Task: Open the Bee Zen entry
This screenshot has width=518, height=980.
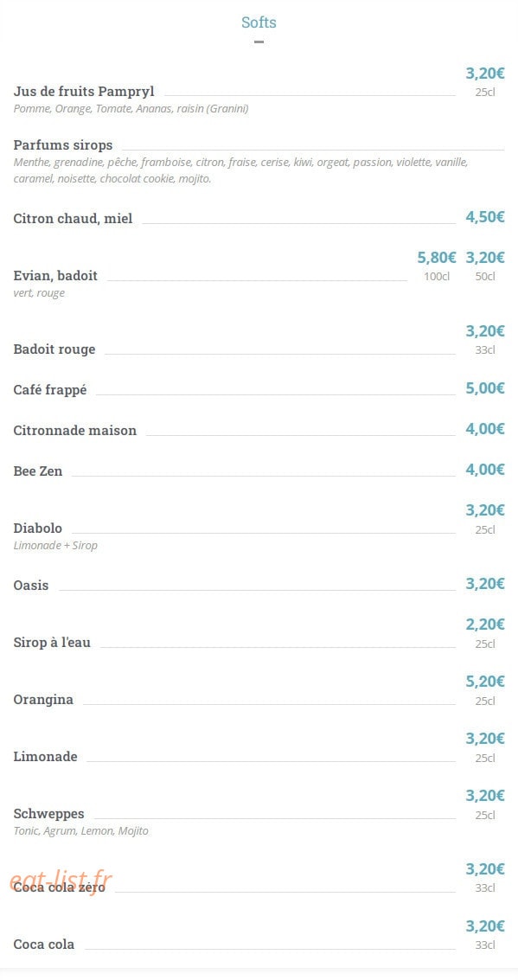Action: point(38,471)
